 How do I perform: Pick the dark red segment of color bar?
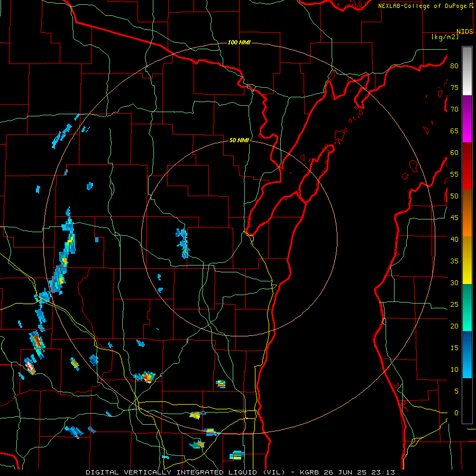(x=467, y=167)
